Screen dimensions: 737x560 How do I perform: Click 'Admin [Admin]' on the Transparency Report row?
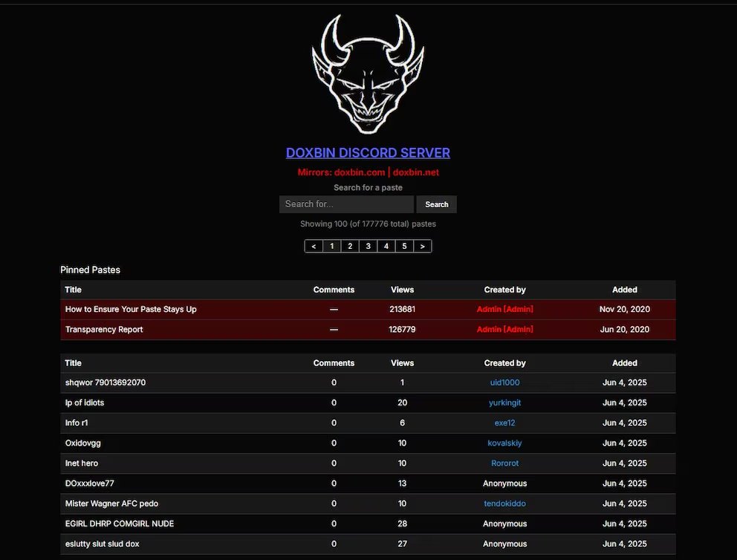point(504,329)
